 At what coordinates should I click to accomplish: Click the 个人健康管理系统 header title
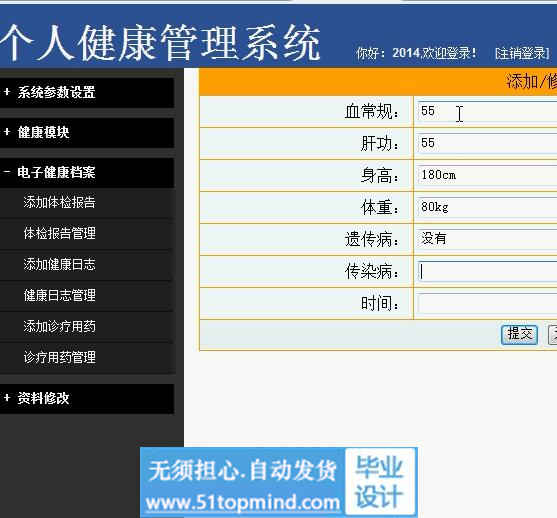[x=160, y=43]
